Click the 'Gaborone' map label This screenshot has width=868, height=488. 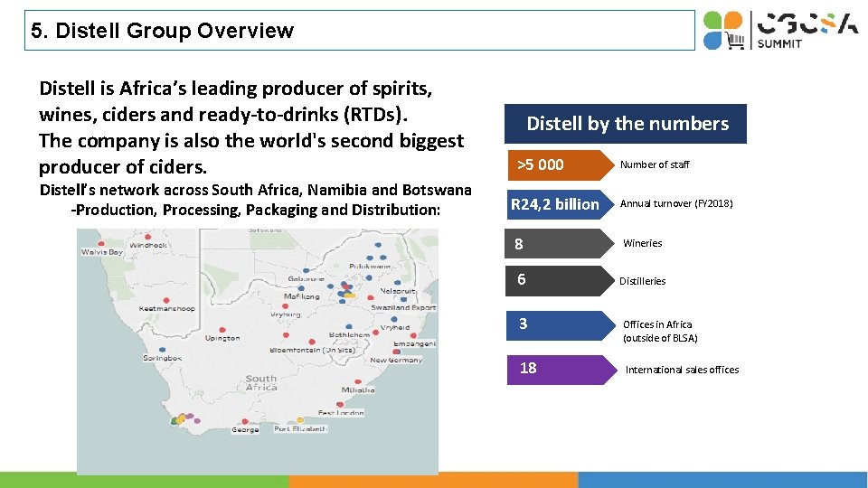click(x=307, y=279)
